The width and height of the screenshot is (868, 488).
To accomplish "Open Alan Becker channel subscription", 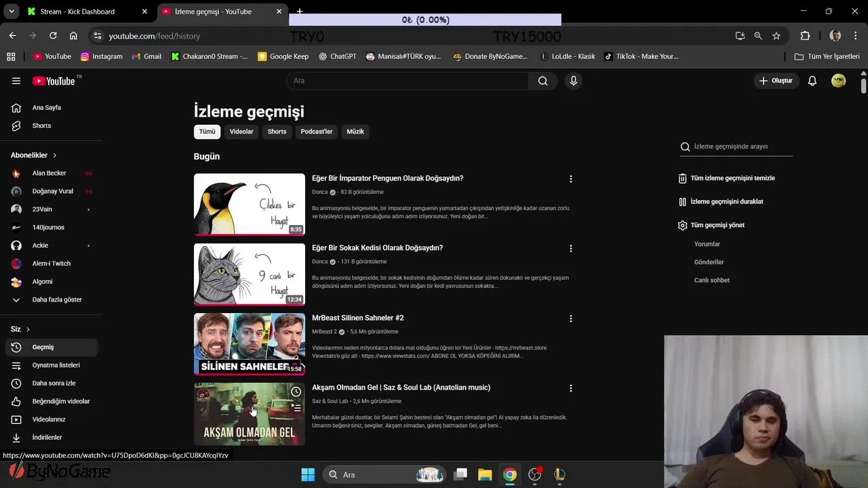I will click(x=51, y=174).
